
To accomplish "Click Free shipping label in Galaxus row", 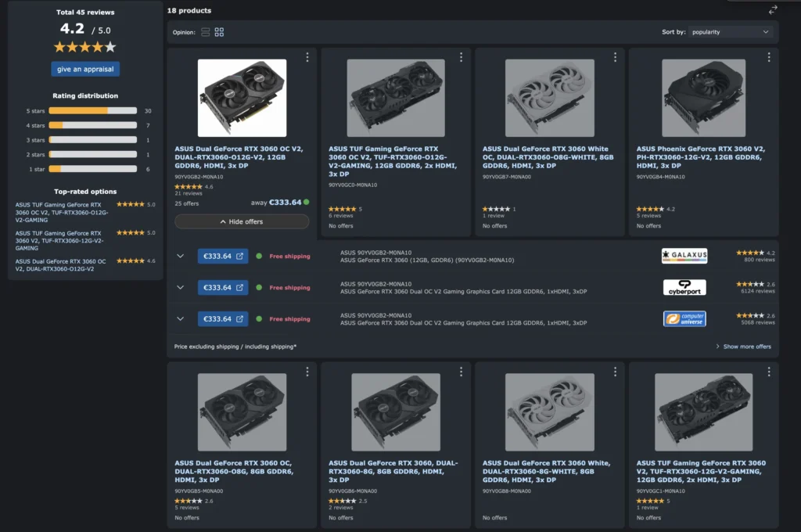I will tap(289, 256).
